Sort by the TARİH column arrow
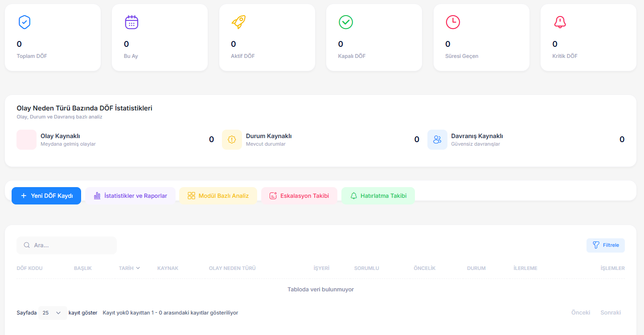Screen dimensions: 644x335 [138, 268]
